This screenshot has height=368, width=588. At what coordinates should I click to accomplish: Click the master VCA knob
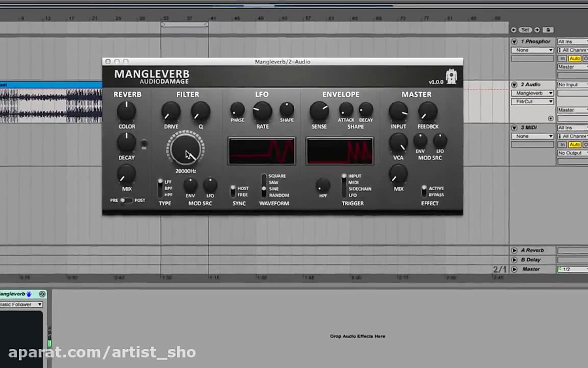[x=399, y=142]
